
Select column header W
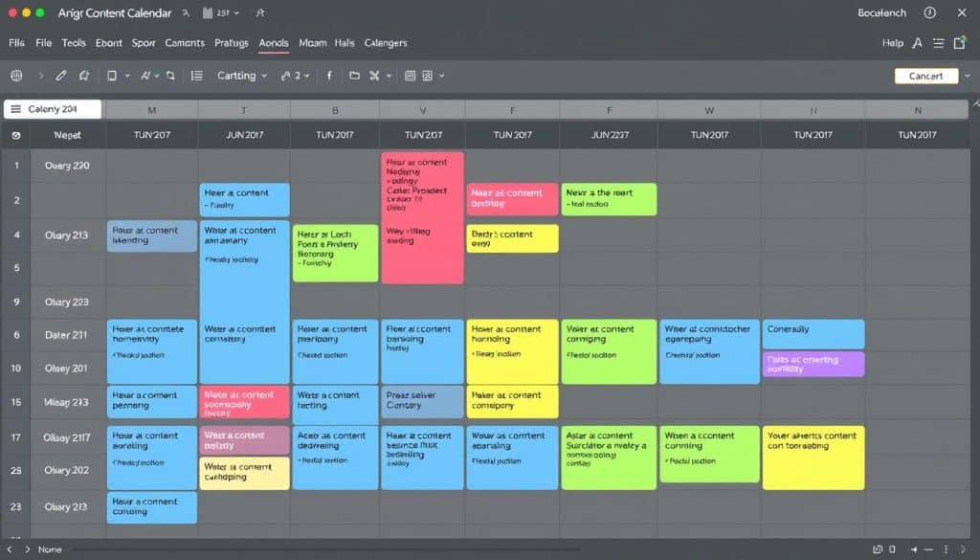pyautogui.click(x=709, y=110)
